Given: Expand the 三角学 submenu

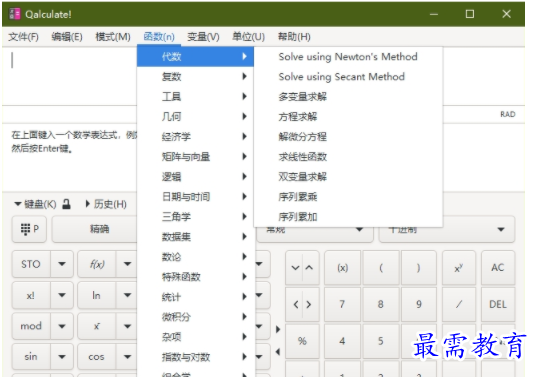Looking at the screenshot, I should pyautogui.click(x=196, y=217).
